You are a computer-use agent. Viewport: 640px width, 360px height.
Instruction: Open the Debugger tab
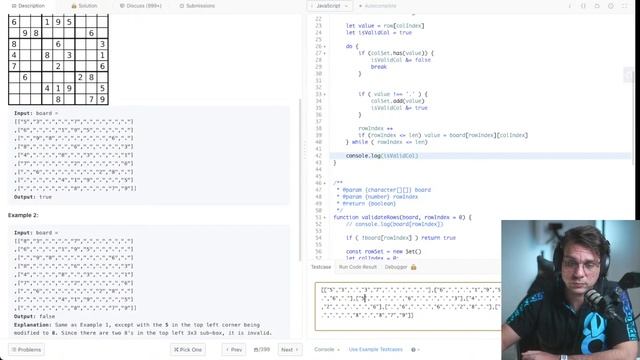click(396, 267)
